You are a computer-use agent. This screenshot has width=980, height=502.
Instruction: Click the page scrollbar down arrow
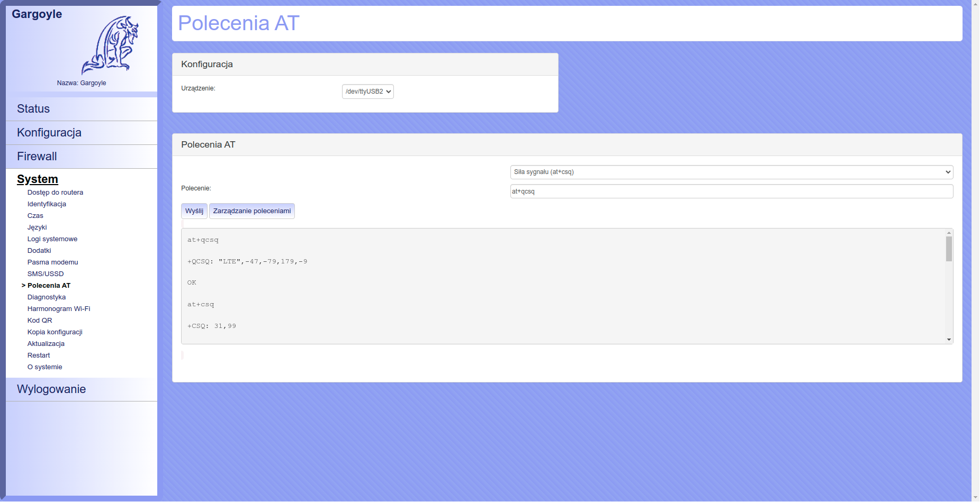[x=975, y=498]
